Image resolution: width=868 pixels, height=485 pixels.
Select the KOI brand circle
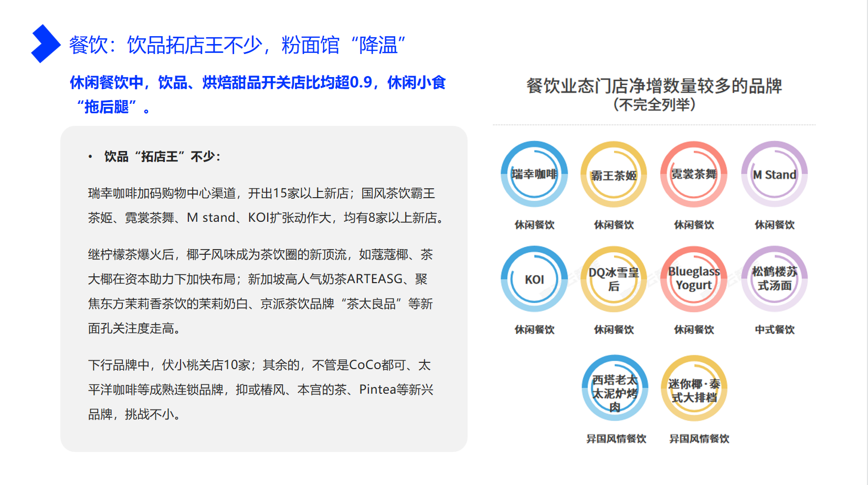534,279
